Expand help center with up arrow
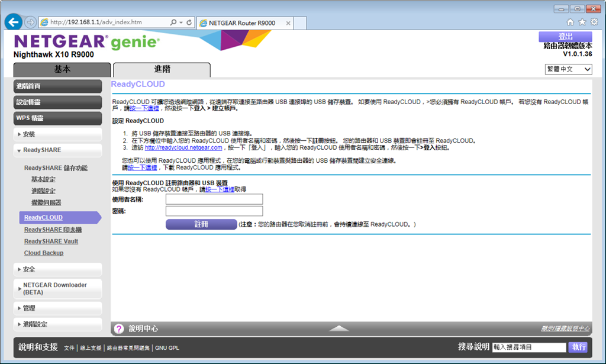Image resolution: width=606 pixels, height=364 pixels. pos(339,328)
